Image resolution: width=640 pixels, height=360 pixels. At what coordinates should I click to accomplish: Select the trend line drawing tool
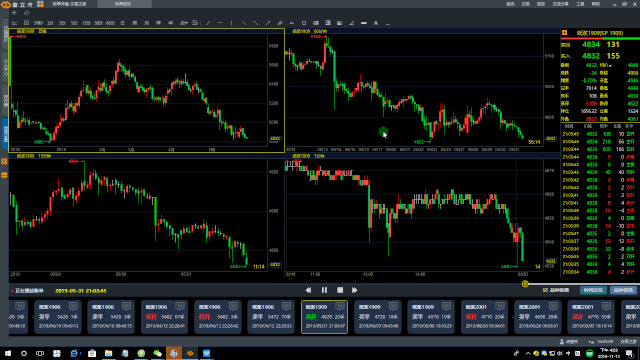[208, 23]
